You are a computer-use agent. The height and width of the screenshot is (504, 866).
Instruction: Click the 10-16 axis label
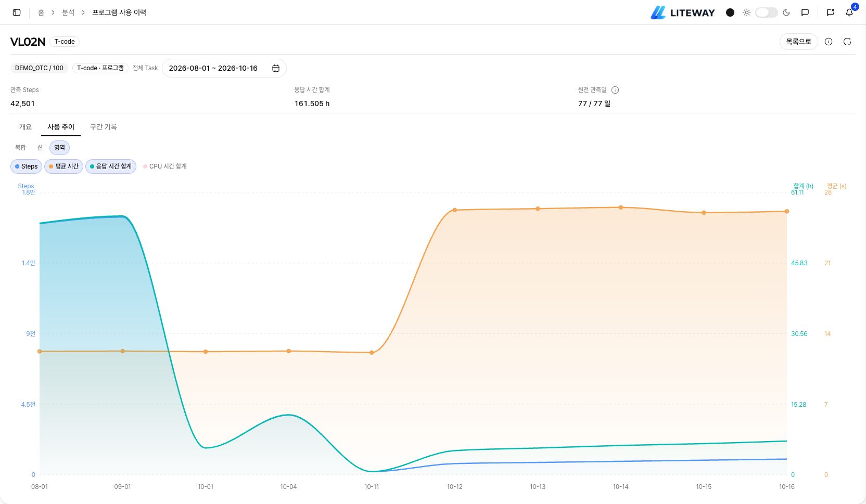tap(786, 487)
